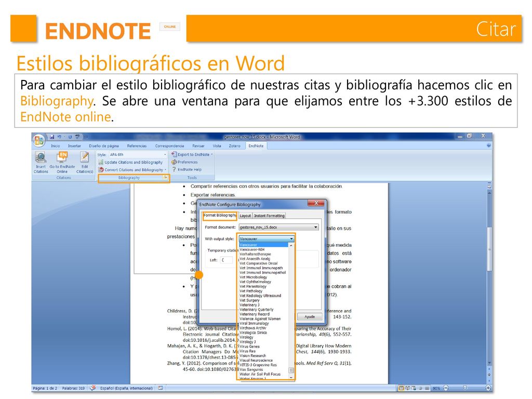Click the Print Layout view icon

[402, 388]
